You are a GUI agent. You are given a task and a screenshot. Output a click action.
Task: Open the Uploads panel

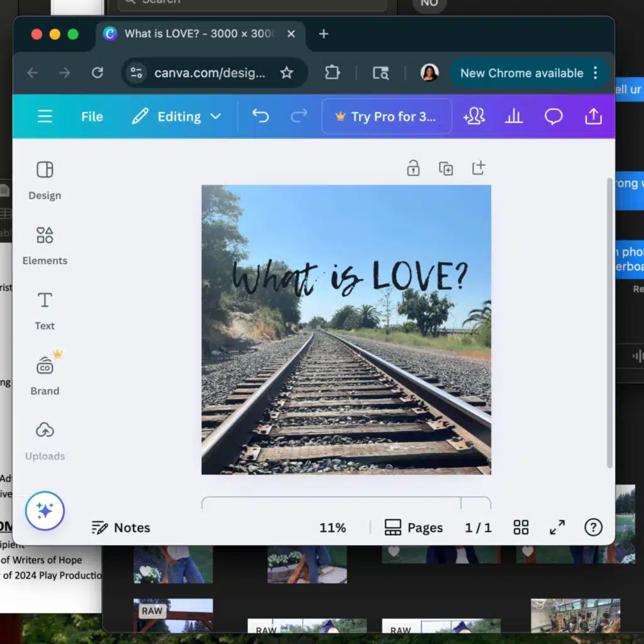click(45, 440)
